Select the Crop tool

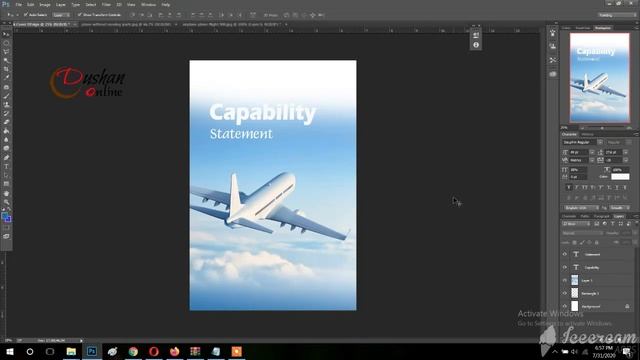(x=6, y=69)
